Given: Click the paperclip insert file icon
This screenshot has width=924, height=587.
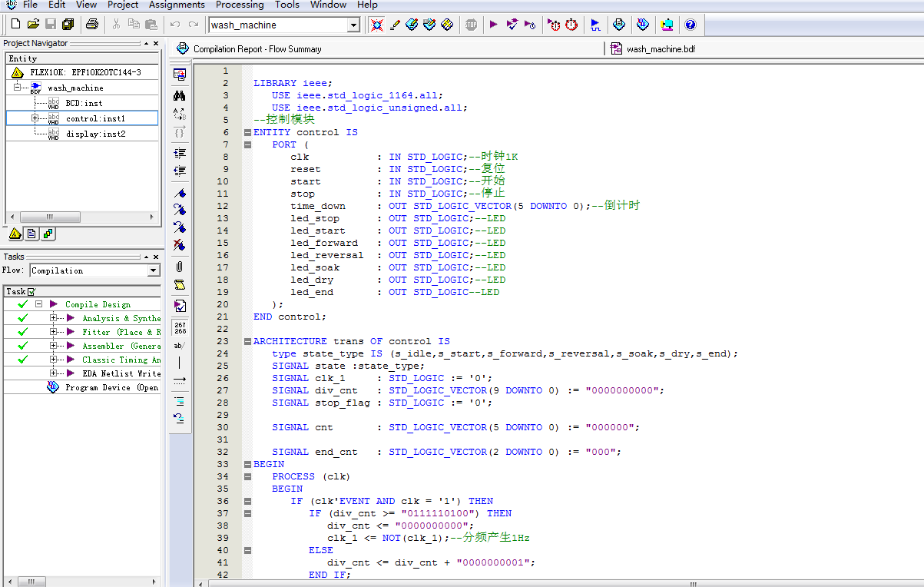Looking at the screenshot, I should 179,267.
